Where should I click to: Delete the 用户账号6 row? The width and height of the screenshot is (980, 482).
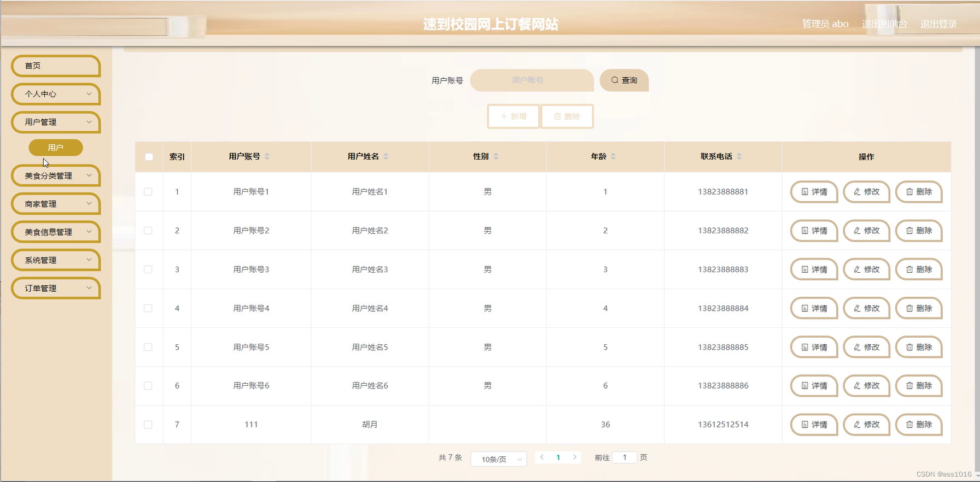pos(919,386)
